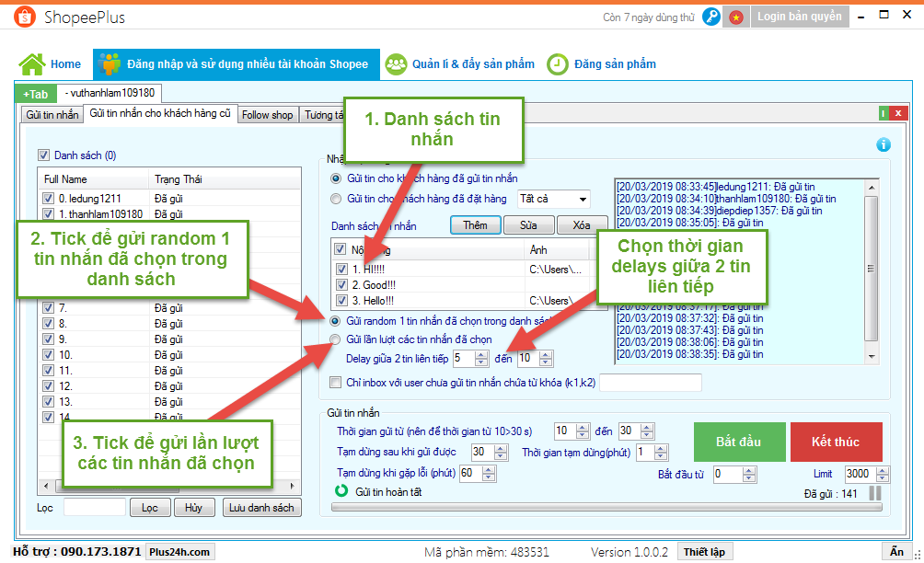
Task: Switch to the Follow shop tab
Action: tap(268, 115)
